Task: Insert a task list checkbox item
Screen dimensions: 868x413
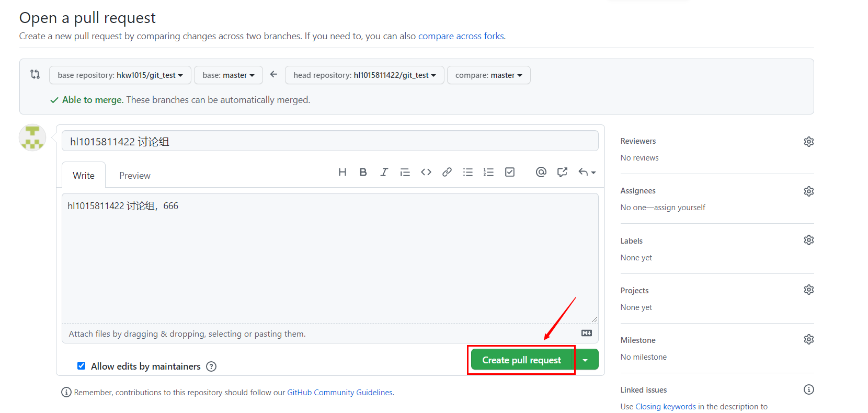Action: (x=510, y=172)
